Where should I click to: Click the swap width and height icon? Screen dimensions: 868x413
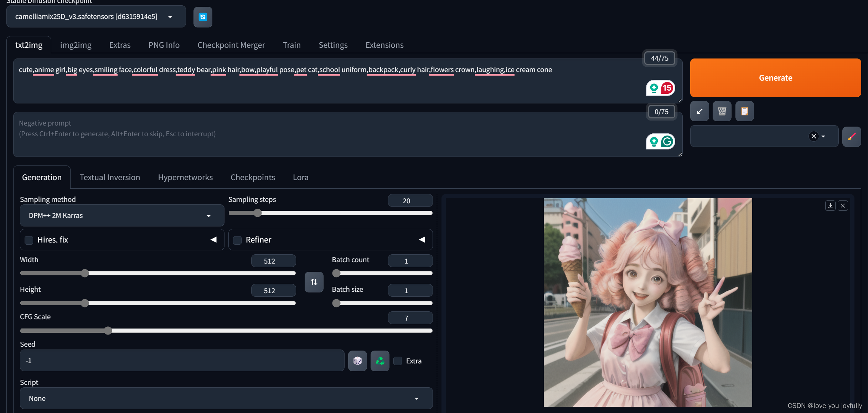(x=314, y=282)
